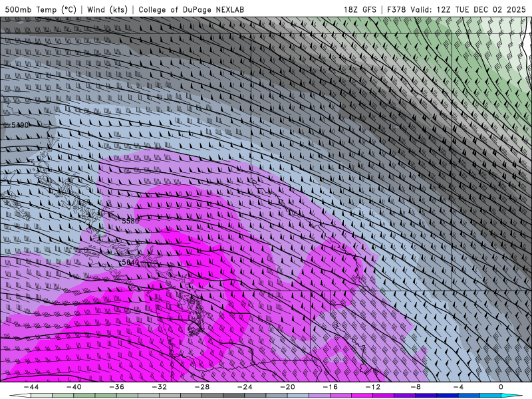The height and width of the screenshot is (399, 532).
Task: Click the -44 color scale label
Action: 31,387
